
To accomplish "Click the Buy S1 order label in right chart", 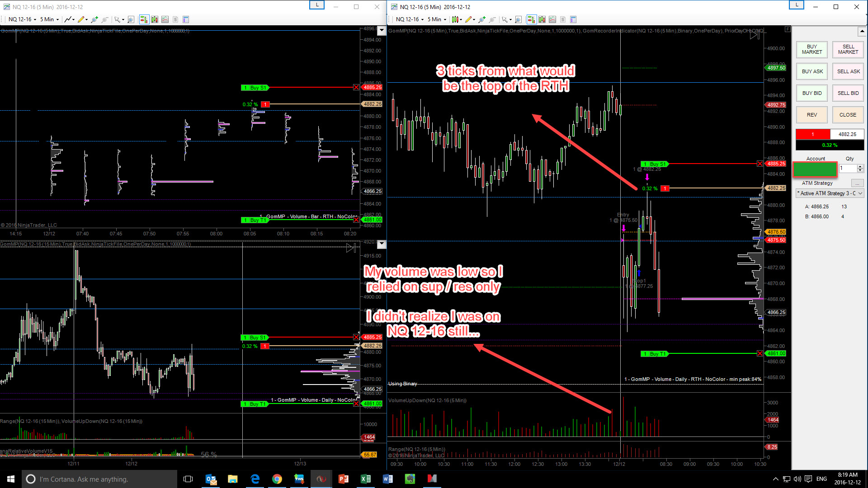I will 654,164.
